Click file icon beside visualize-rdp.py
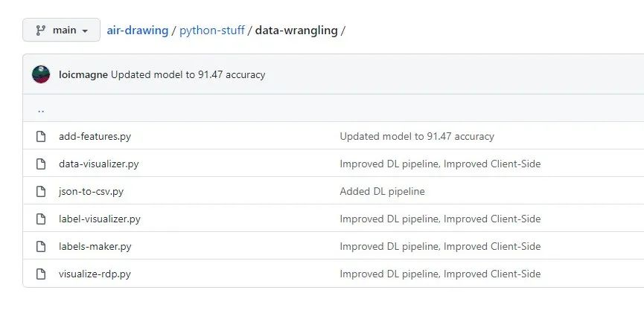644x316 pixels. [41, 274]
